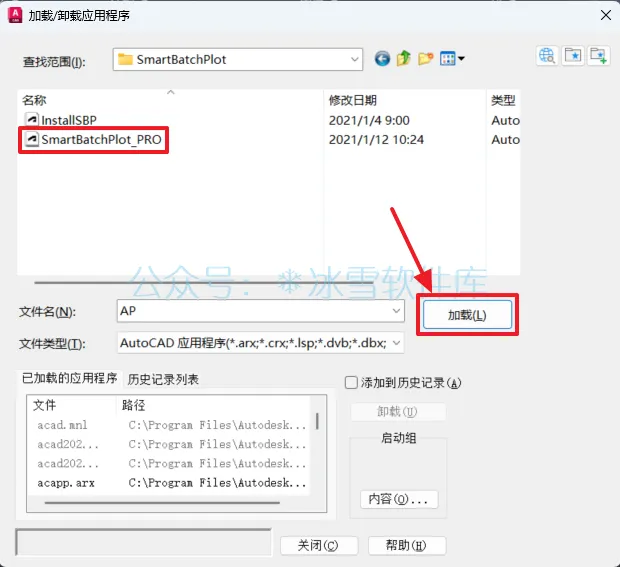Viewport: 620px width, 567px height.
Task: Go back to previous folder
Action: [x=382, y=59]
